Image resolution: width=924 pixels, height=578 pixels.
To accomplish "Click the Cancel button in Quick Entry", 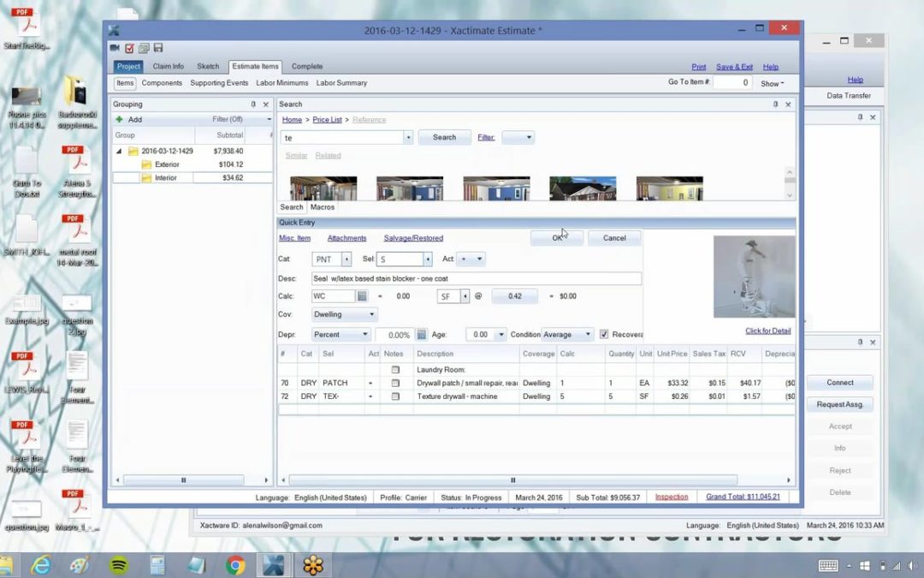I will pyautogui.click(x=614, y=238).
